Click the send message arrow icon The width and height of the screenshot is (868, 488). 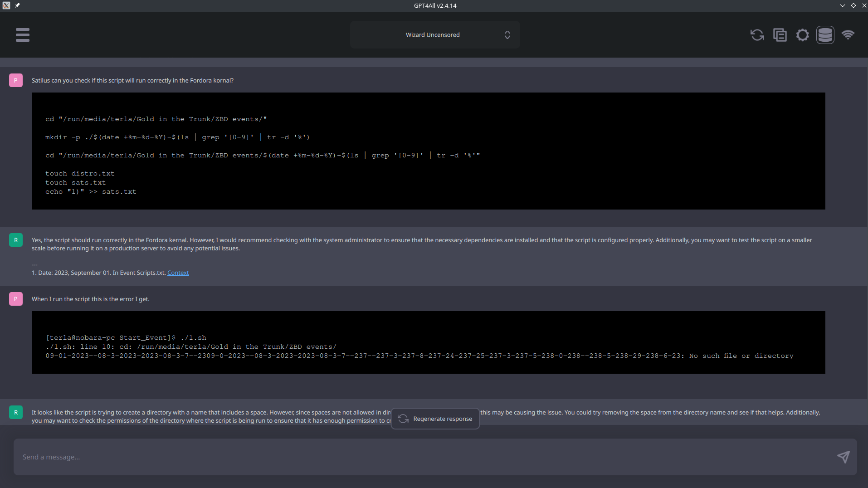click(x=843, y=457)
